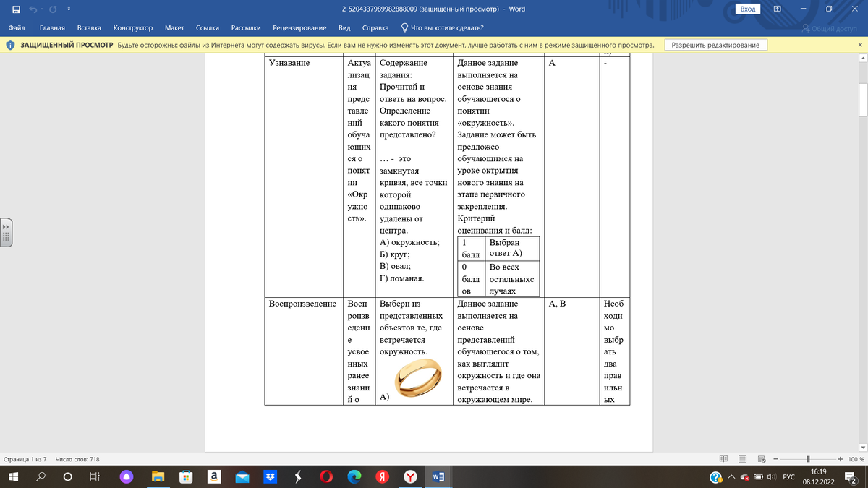This screenshot has width=868, height=488.
Task: Open Windows taskbar search
Action: pos(41,477)
